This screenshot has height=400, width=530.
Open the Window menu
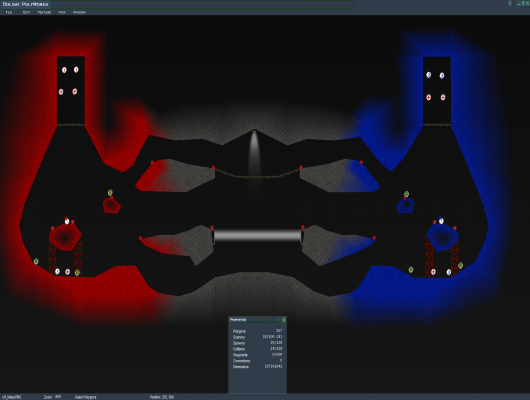pos(79,12)
